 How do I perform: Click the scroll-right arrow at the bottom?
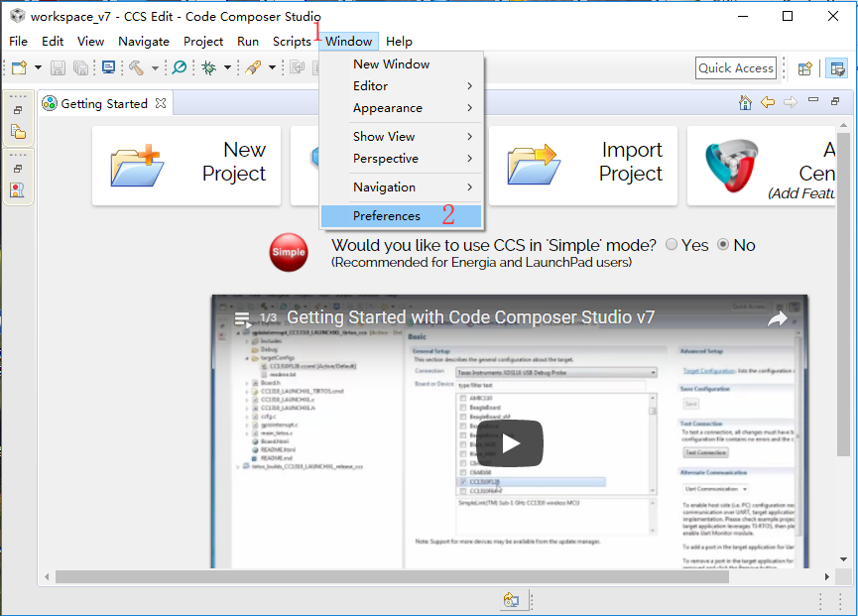point(826,576)
